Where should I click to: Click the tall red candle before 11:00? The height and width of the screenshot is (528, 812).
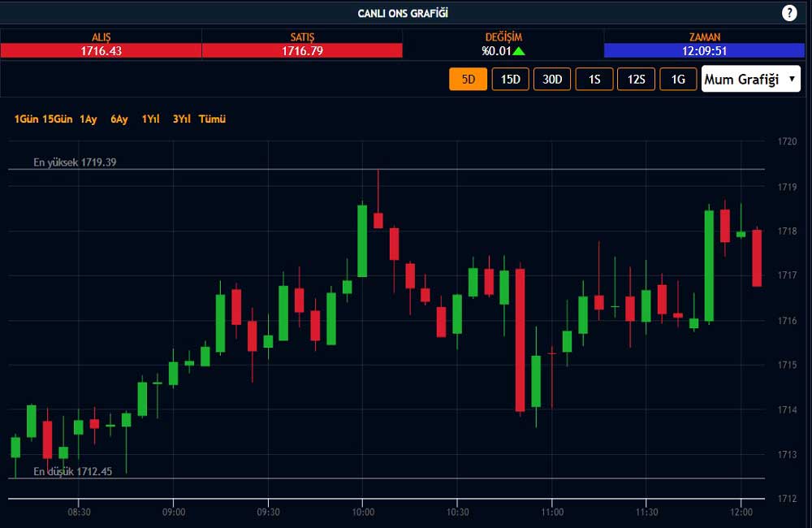click(x=520, y=340)
